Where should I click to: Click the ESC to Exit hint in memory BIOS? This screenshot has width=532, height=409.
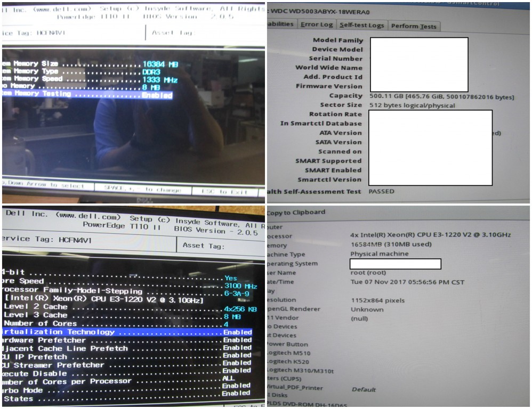click(x=224, y=192)
